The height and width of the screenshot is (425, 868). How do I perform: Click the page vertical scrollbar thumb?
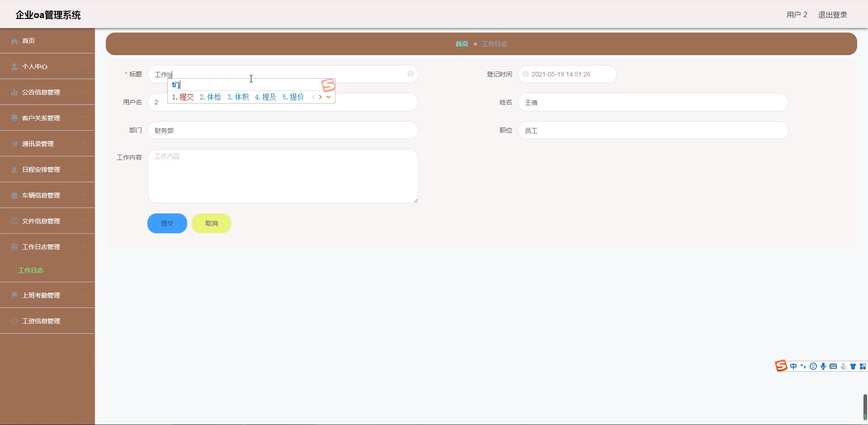(x=865, y=407)
